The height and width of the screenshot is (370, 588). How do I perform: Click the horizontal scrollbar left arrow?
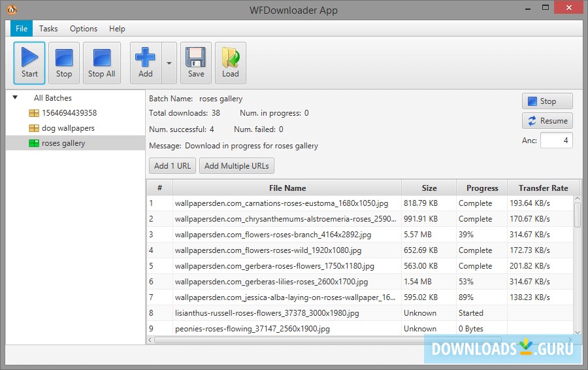pos(150,340)
